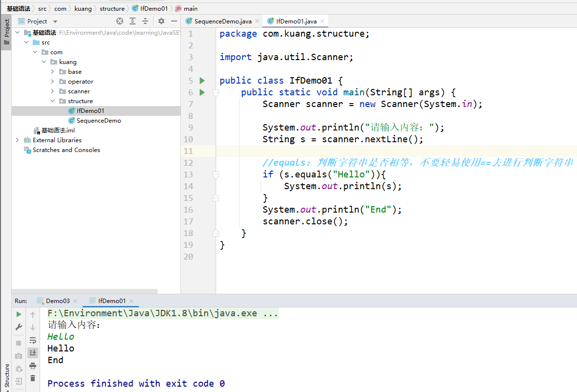Viewport: 577px width, 392px height.
Task: Hide Project panel with the minus icon
Action: tap(174, 22)
